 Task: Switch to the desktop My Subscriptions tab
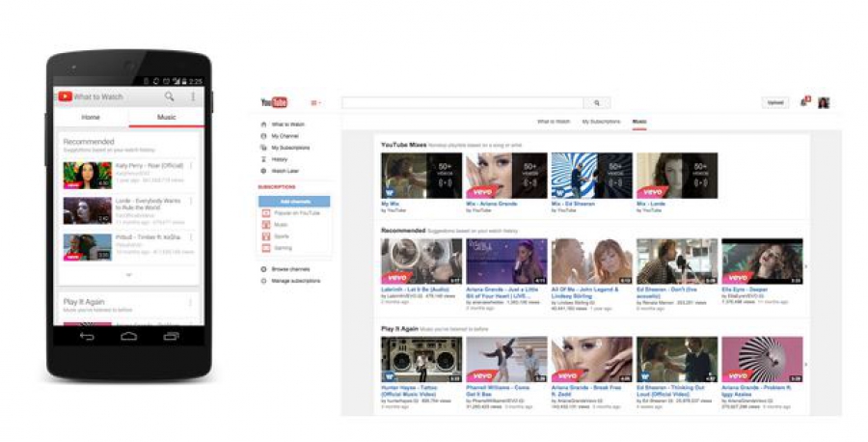pos(601,122)
